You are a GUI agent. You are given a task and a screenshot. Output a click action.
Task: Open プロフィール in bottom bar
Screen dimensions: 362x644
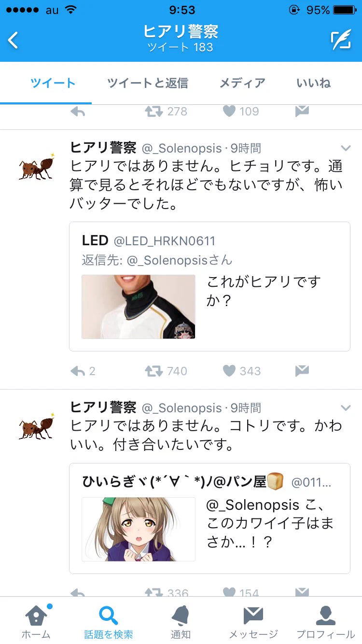(325, 621)
